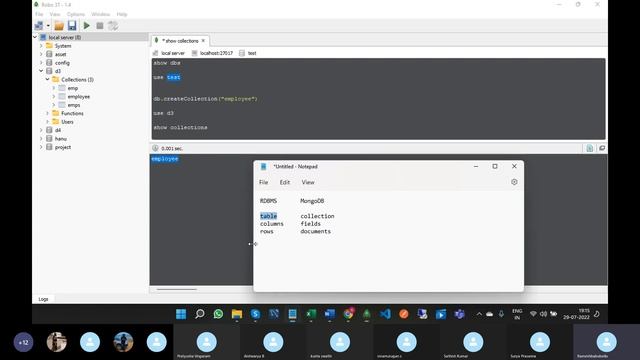Click the word 'documents' in Notepad
Image resolution: width=640 pixels, height=360 pixels.
click(316, 231)
